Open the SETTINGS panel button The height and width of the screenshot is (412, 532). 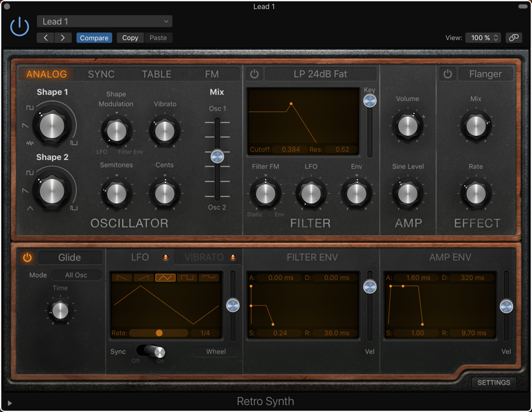click(494, 382)
